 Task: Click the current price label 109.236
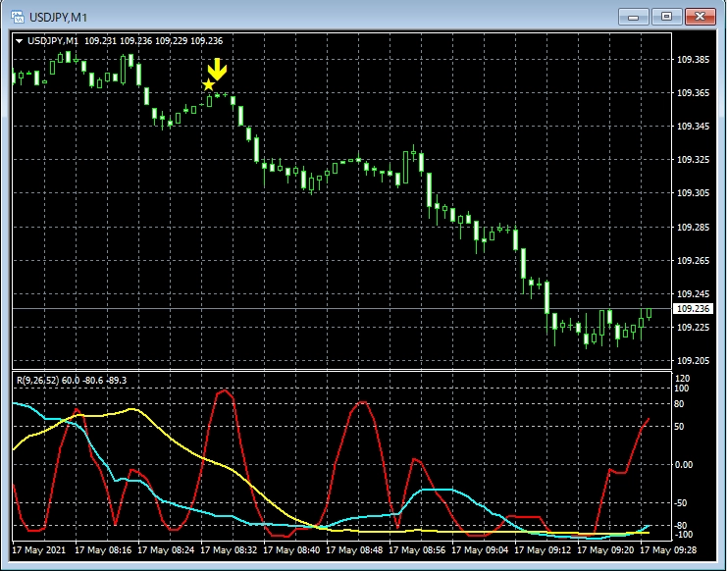(693, 308)
